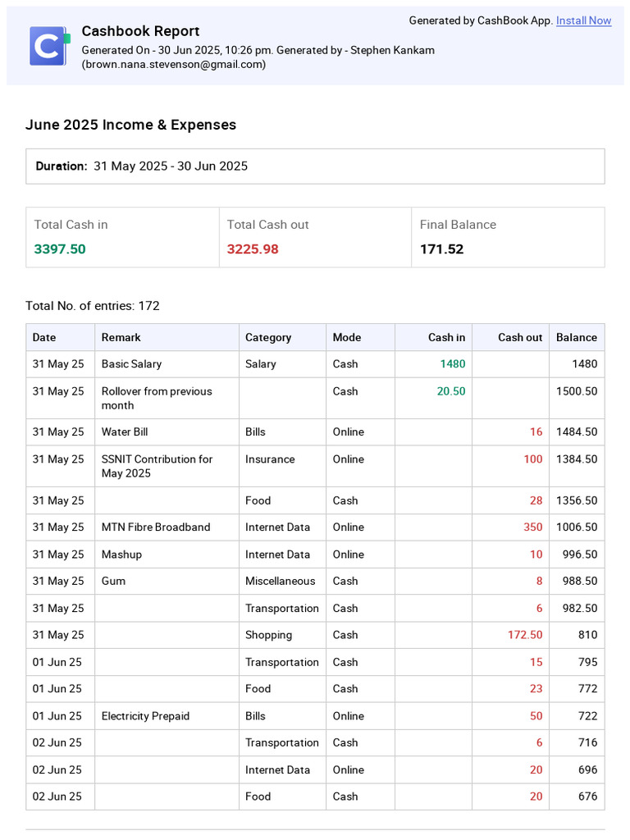
Task: Click balance 996.50
Action: point(580,555)
